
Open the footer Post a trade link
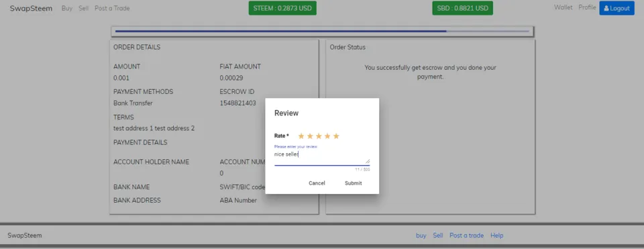coord(467,236)
